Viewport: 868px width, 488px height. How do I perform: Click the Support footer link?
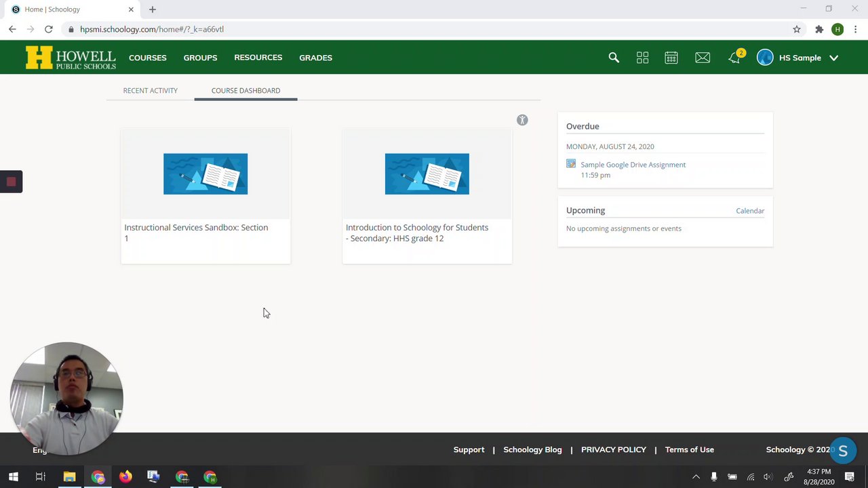469,449
